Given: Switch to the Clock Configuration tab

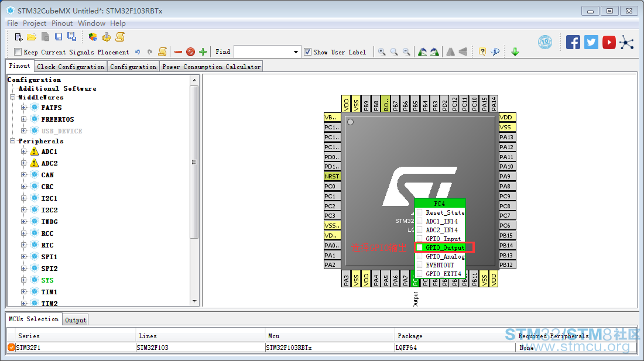Looking at the screenshot, I should pos(71,67).
